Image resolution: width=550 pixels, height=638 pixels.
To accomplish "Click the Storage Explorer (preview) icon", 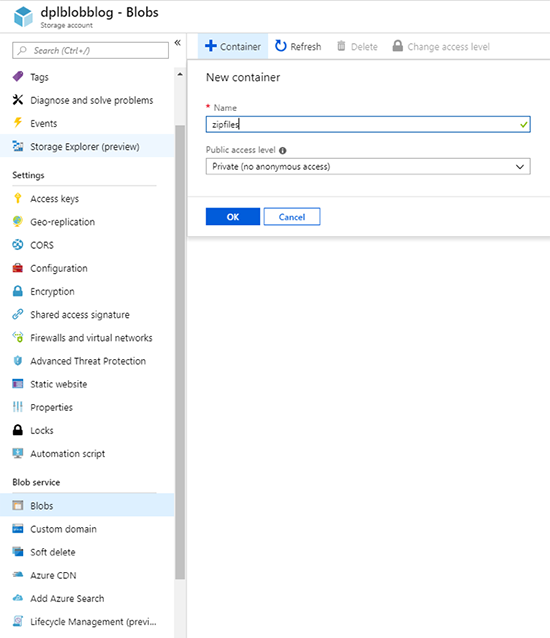I will (18, 146).
